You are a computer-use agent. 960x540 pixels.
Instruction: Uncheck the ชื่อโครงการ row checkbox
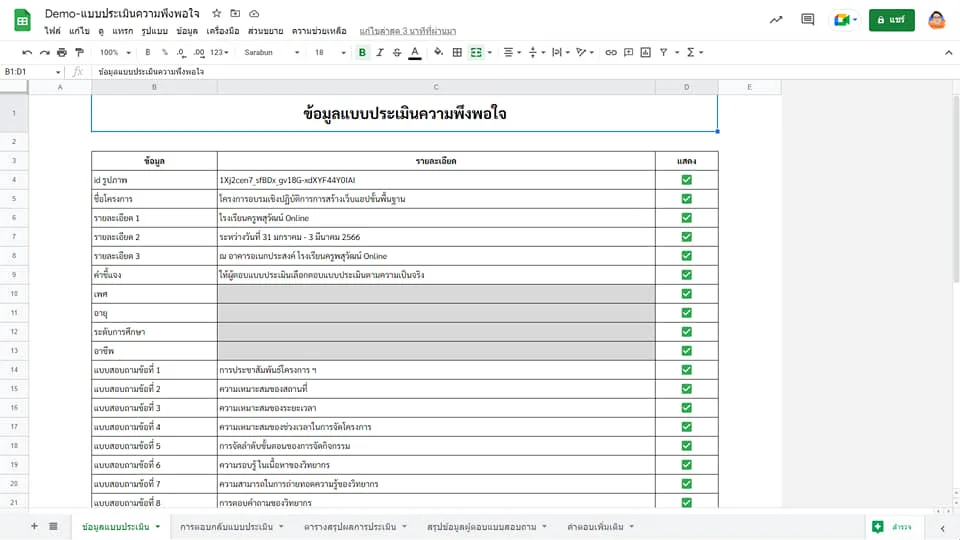686,199
